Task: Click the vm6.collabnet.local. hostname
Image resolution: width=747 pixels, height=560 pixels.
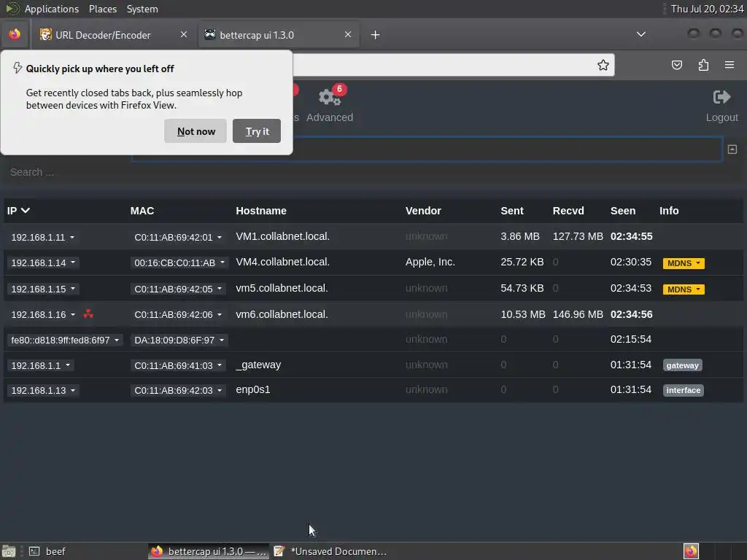Action: [x=282, y=314]
